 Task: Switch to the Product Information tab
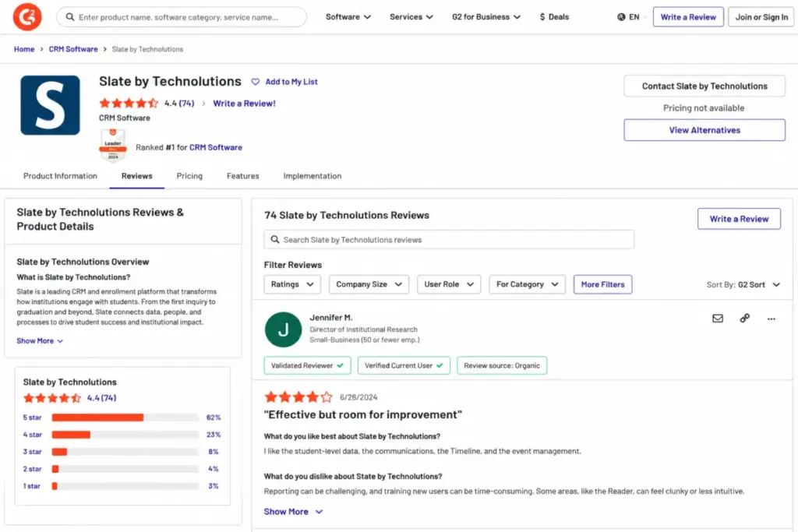coord(60,176)
